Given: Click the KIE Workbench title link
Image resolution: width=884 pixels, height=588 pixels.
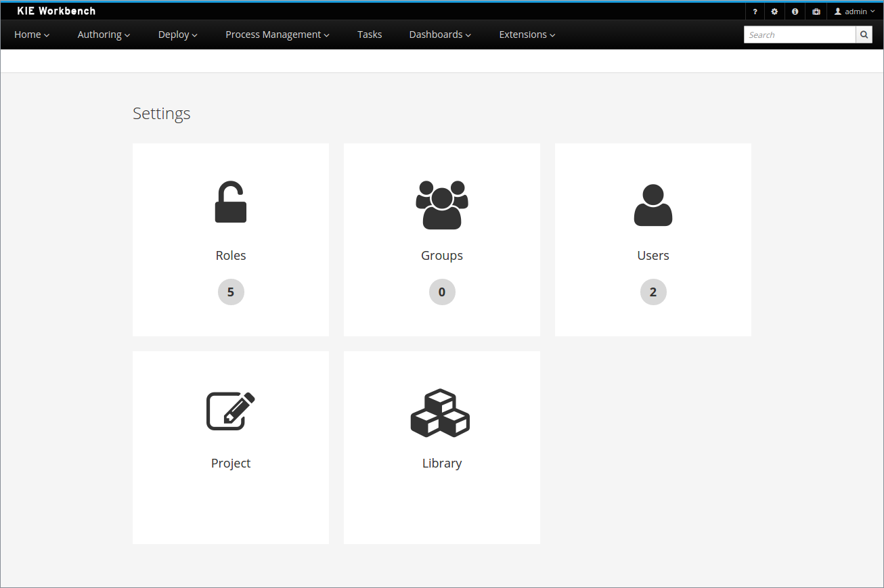Looking at the screenshot, I should 56,11.
